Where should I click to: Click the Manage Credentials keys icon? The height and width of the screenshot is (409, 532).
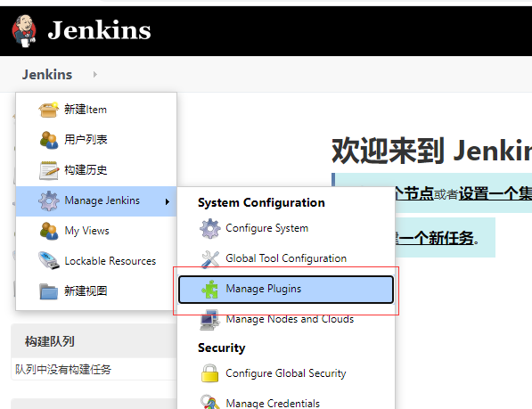[x=209, y=401]
